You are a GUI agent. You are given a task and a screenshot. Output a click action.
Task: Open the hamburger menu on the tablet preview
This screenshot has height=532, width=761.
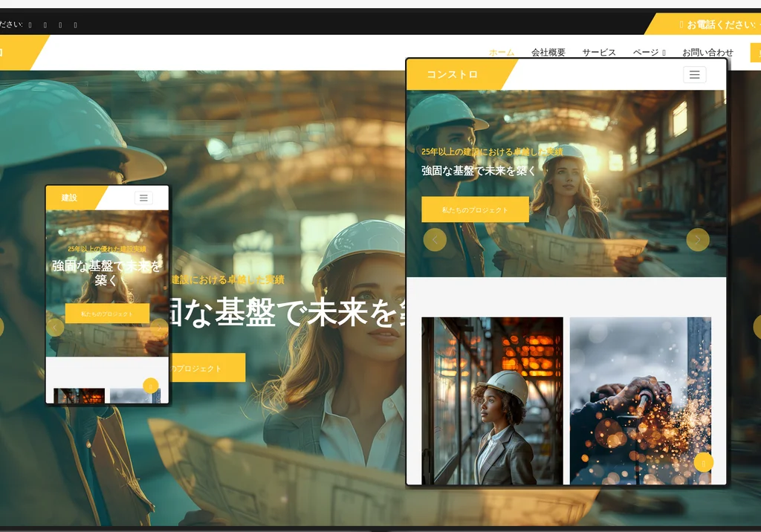point(695,74)
